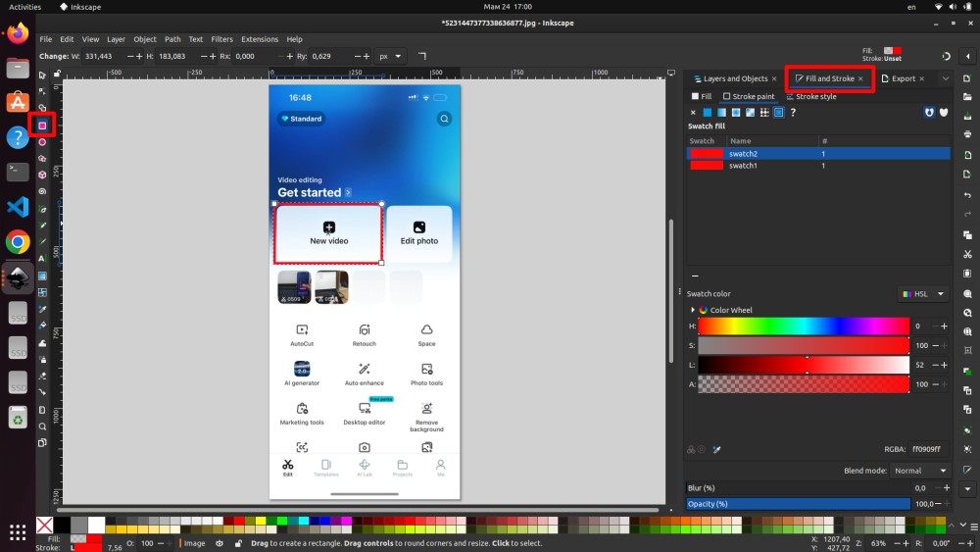Open Visual Studio Code from dock
Screen dimensions: 980x552
click(18, 207)
